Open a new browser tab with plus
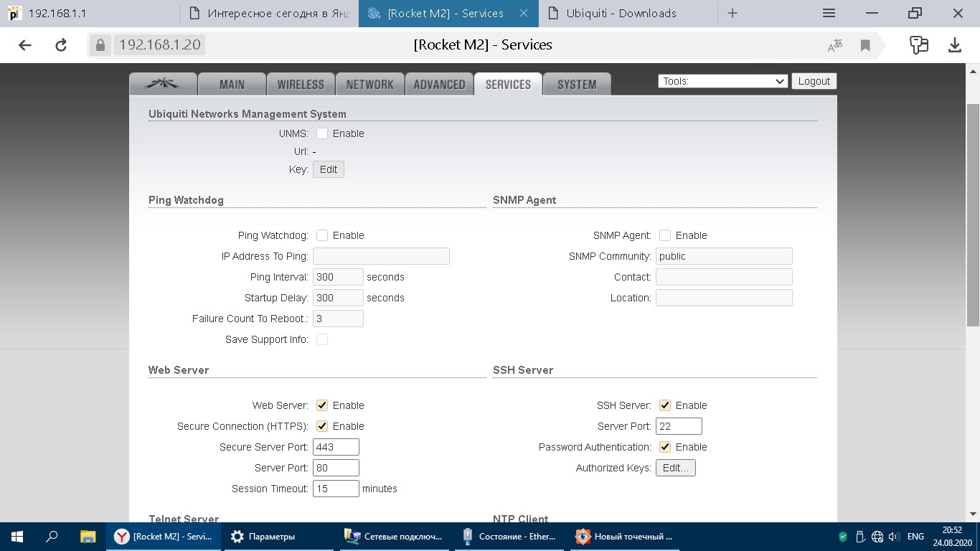The image size is (980, 551). [732, 13]
